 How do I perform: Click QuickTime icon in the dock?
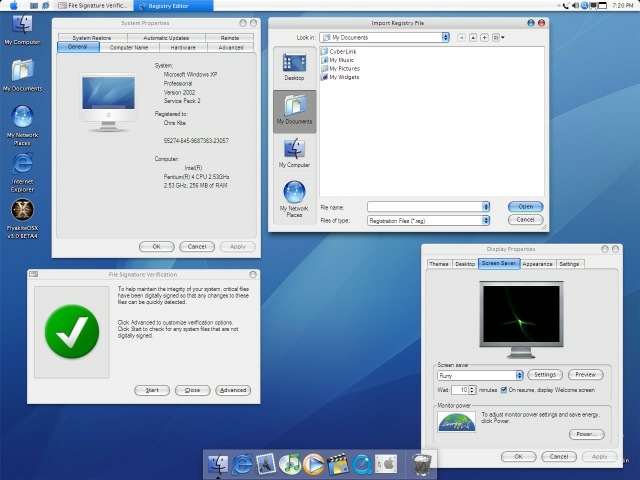[362, 464]
